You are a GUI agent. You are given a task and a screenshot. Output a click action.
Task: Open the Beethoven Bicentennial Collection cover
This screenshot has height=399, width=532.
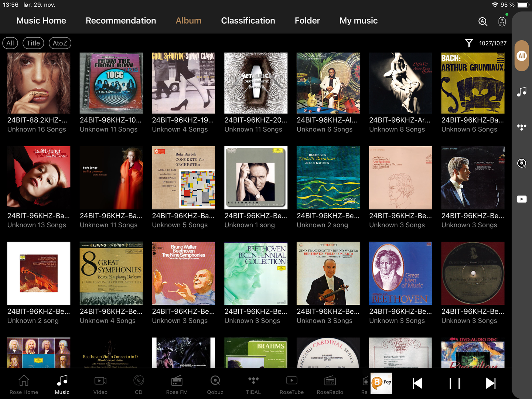[256, 273]
